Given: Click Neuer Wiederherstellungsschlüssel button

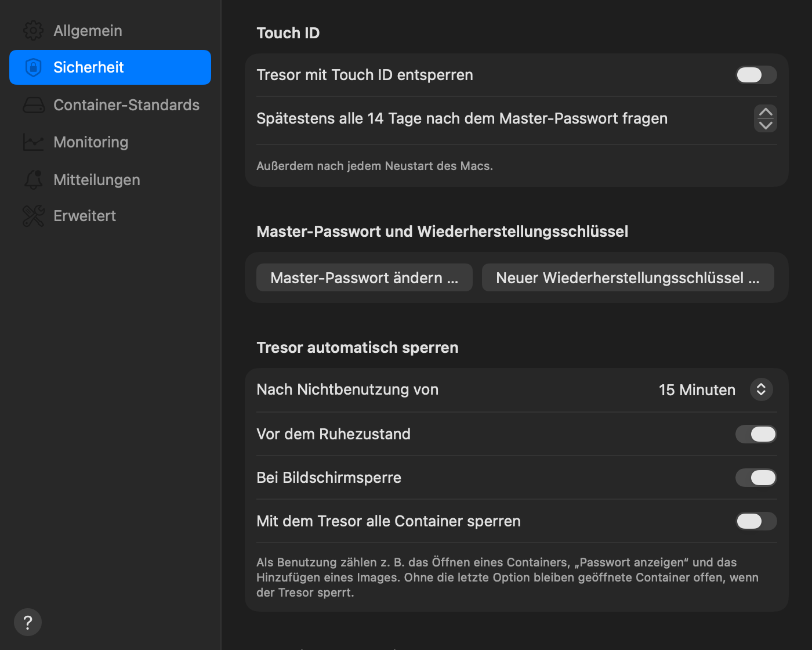Looking at the screenshot, I should [x=628, y=277].
